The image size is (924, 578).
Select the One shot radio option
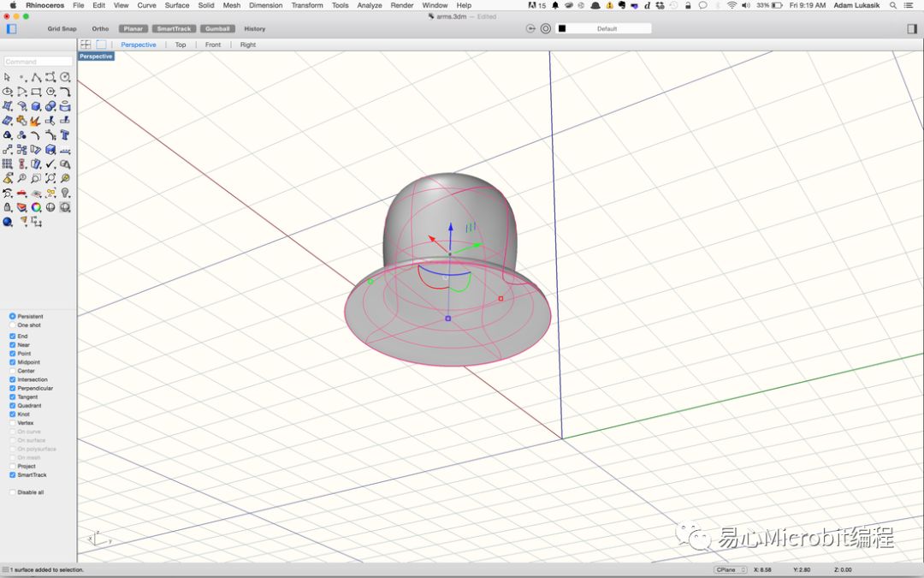pyautogui.click(x=13, y=325)
